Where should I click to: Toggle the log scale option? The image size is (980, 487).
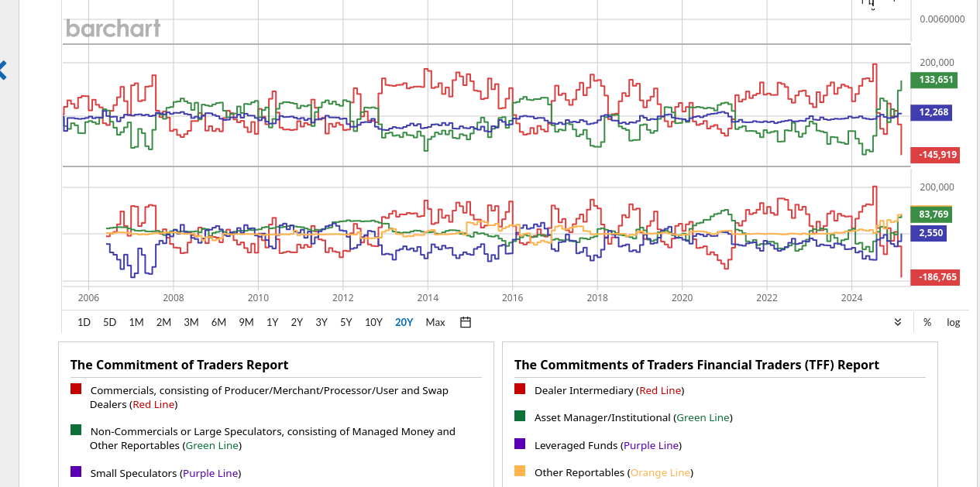click(x=953, y=322)
